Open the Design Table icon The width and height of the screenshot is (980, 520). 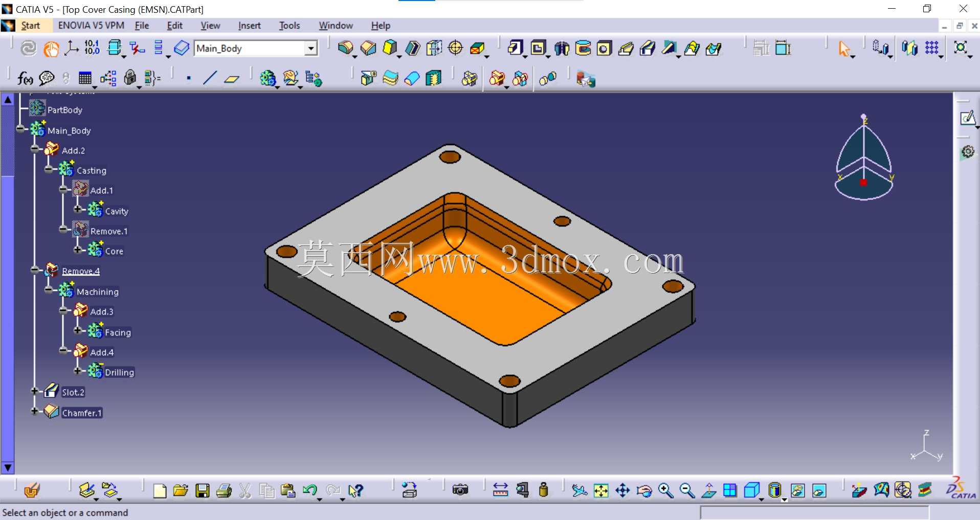click(85, 78)
